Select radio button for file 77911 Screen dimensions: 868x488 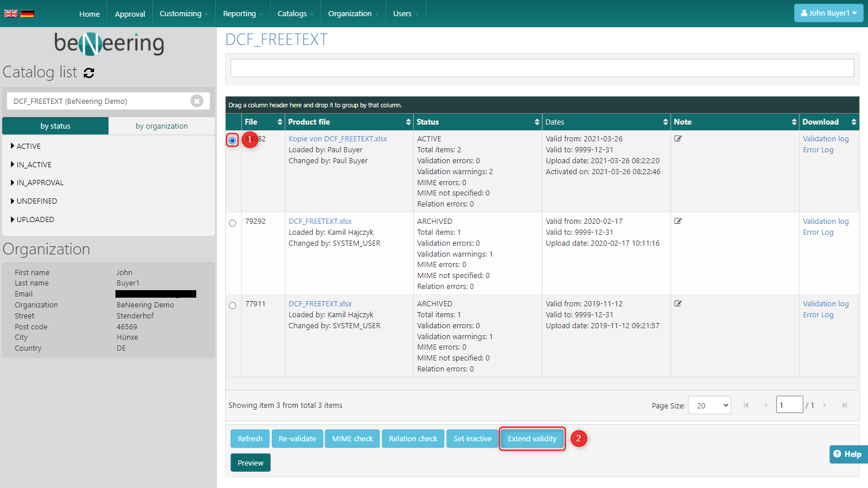pyautogui.click(x=233, y=306)
